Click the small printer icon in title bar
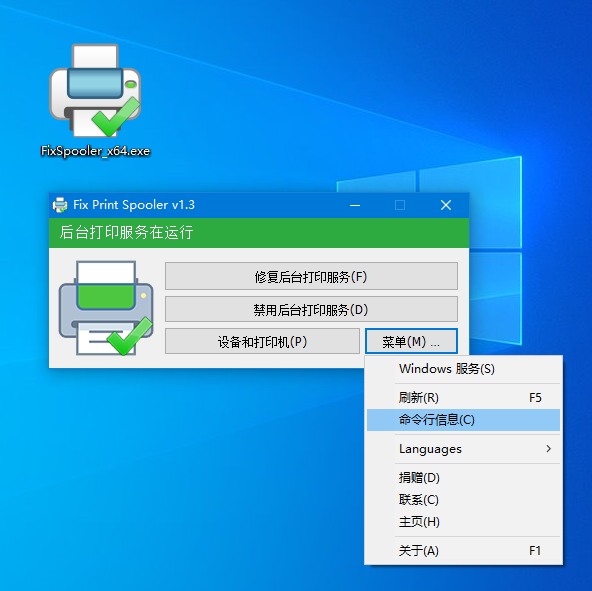The image size is (592, 591). (x=60, y=205)
